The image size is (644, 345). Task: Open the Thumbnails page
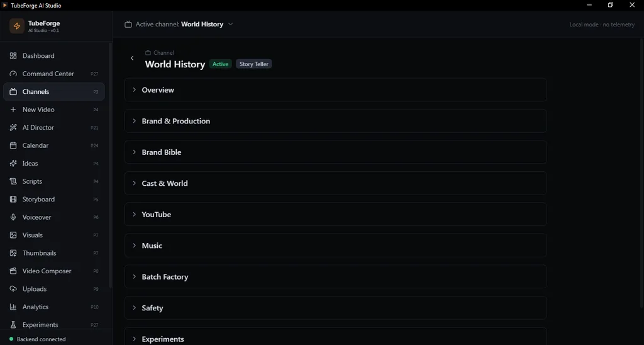coord(54,253)
